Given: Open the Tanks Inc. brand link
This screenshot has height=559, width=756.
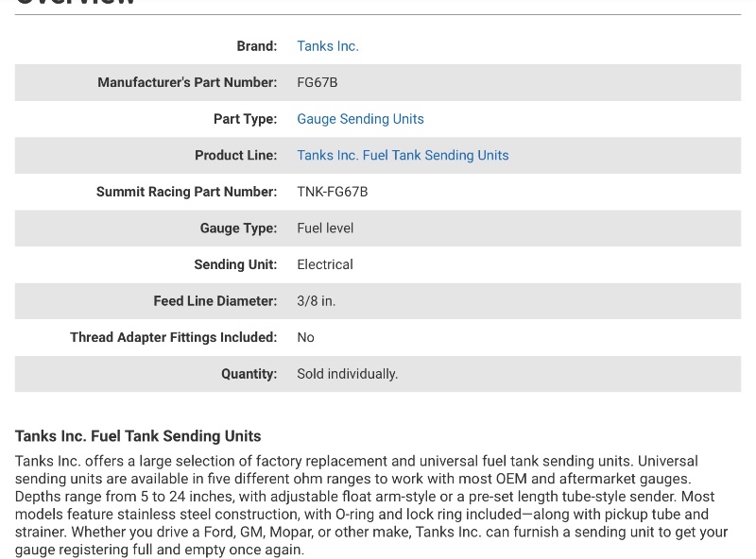Looking at the screenshot, I should point(327,46).
